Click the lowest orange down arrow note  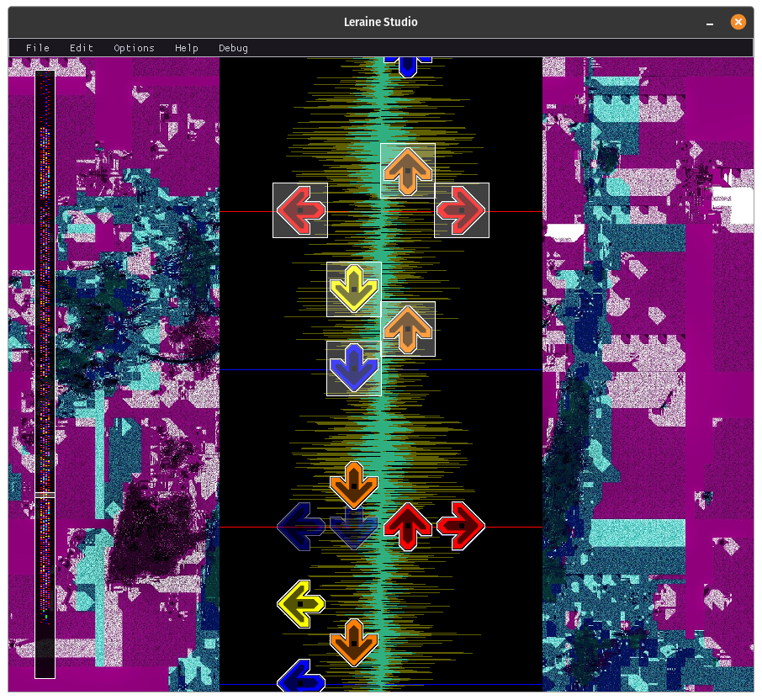click(354, 643)
